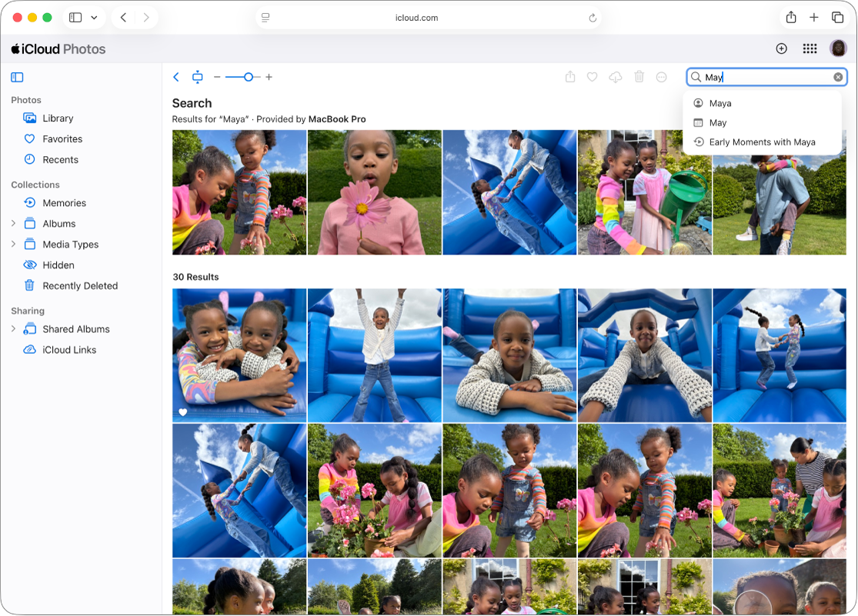Clear the search field with the X button
The height and width of the screenshot is (616, 858).
838,77
